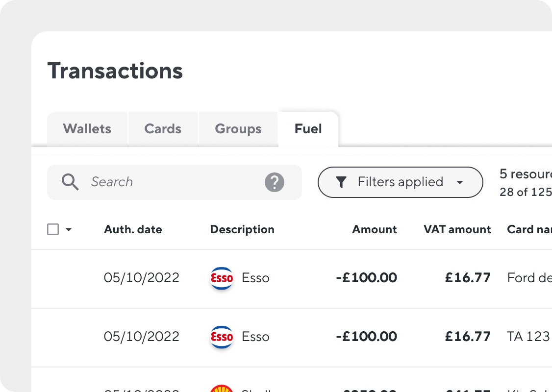Click the caret arrow in Filters applied

tap(460, 182)
